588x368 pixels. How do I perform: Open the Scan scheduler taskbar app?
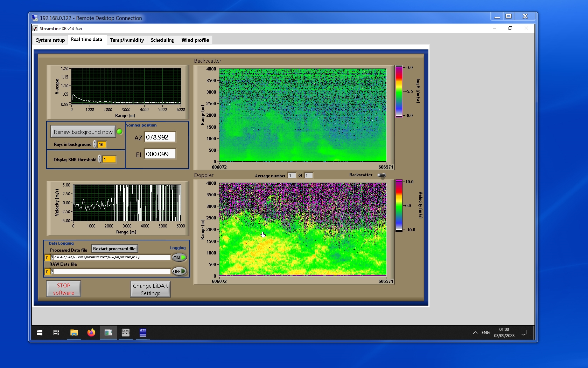125,333
